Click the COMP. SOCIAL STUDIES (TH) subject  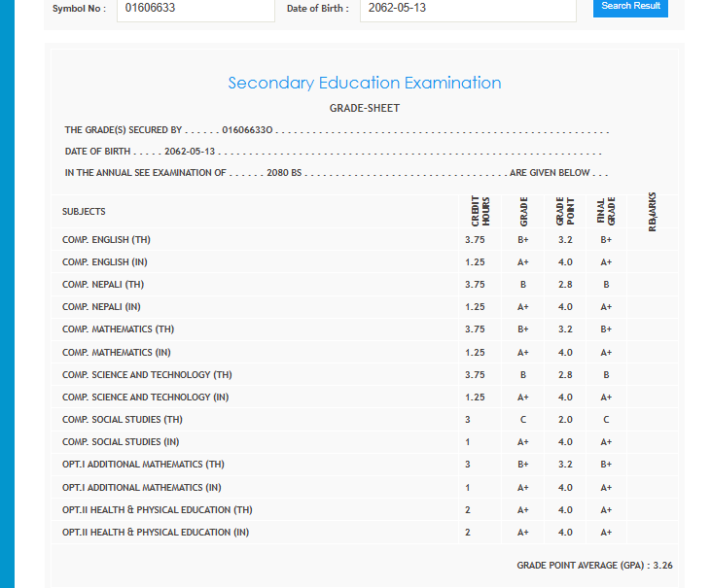click(x=122, y=420)
